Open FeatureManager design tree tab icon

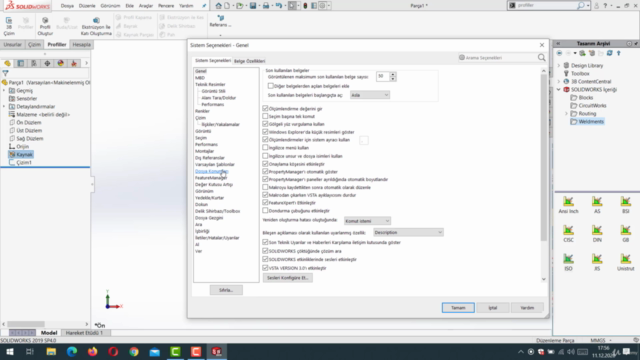[x=7, y=63]
